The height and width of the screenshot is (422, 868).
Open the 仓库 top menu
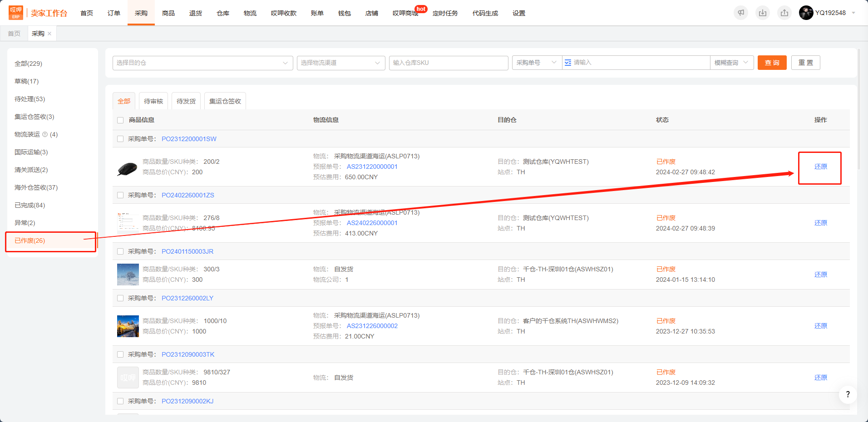point(223,13)
